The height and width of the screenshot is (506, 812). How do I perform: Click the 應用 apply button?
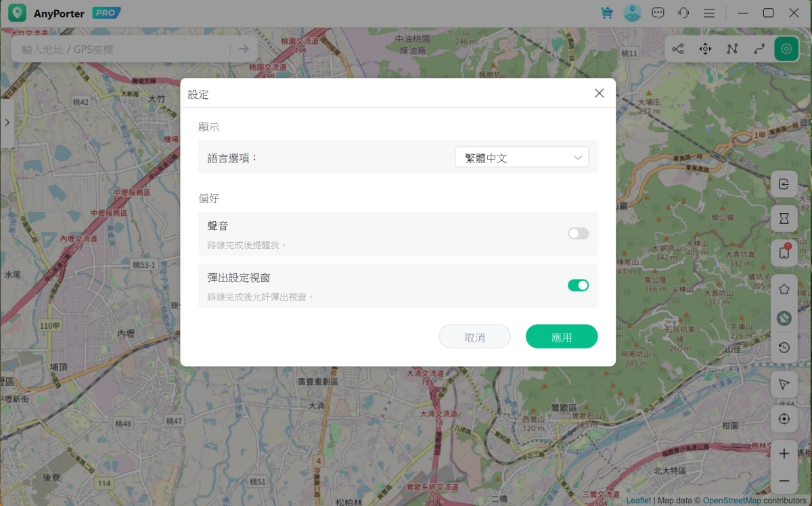coord(562,337)
